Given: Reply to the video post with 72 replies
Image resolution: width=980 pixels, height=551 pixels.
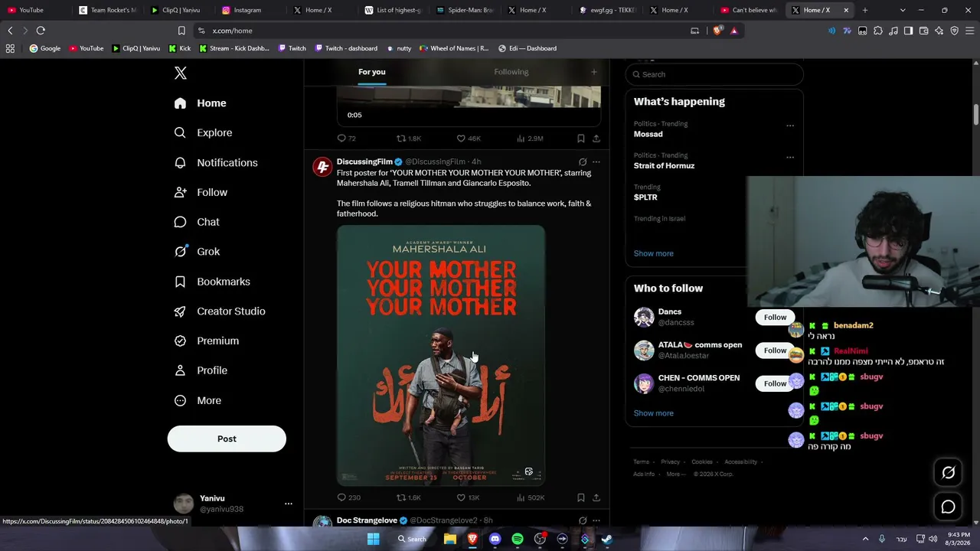Looking at the screenshot, I should (346, 139).
